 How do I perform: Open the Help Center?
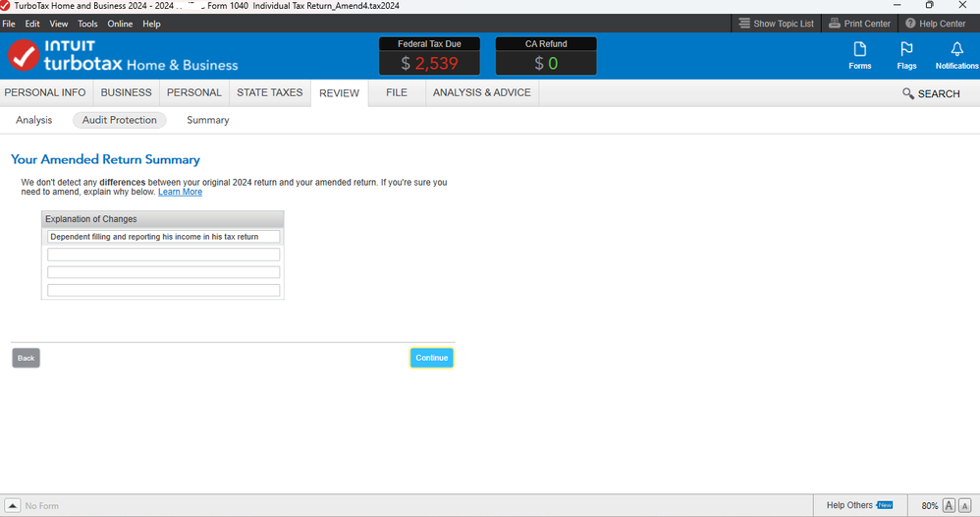(x=936, y=24)
